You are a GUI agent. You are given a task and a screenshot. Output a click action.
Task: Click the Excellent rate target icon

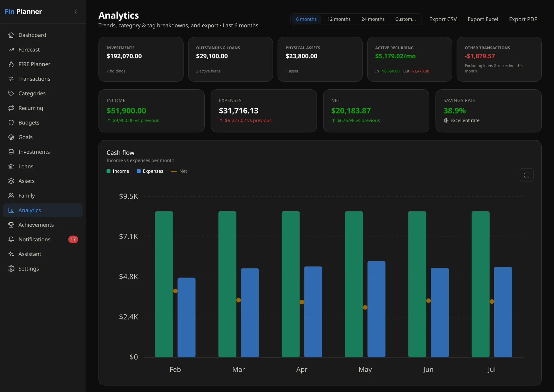pos(446,120)
